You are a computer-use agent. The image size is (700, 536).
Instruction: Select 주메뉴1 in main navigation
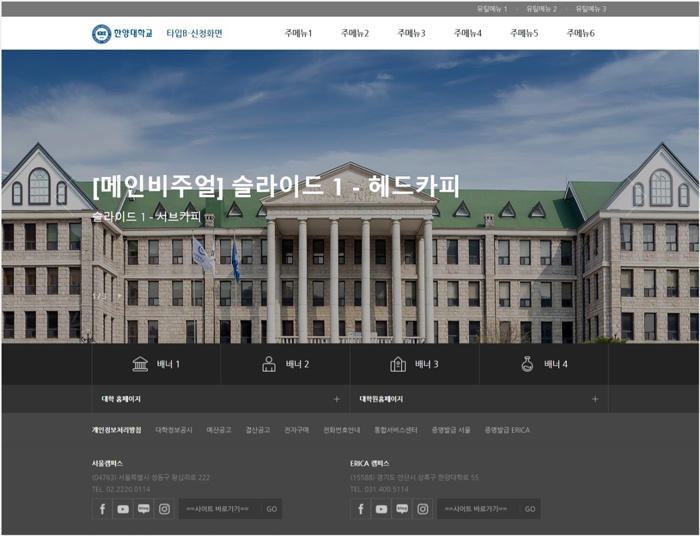298,34
